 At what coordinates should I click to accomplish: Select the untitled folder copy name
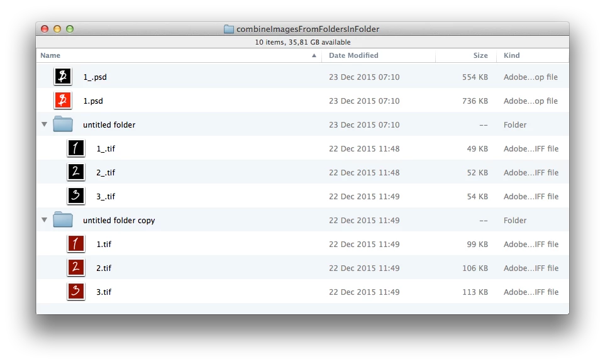(119, 220)
